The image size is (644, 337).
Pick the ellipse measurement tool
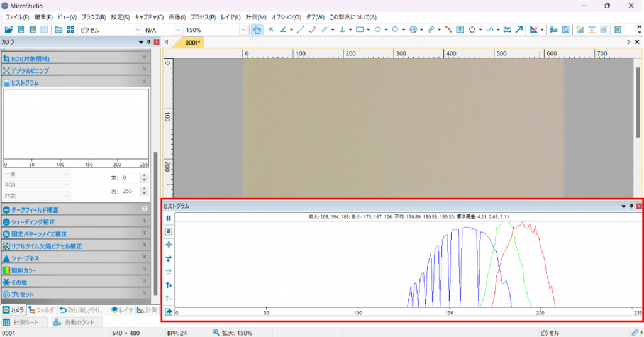tap(377, 30)
